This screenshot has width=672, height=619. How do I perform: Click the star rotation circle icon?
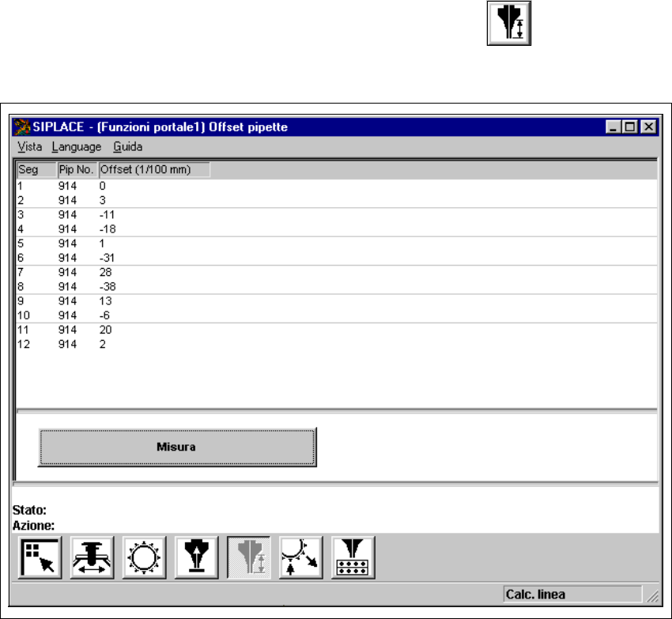coord(145,557)
